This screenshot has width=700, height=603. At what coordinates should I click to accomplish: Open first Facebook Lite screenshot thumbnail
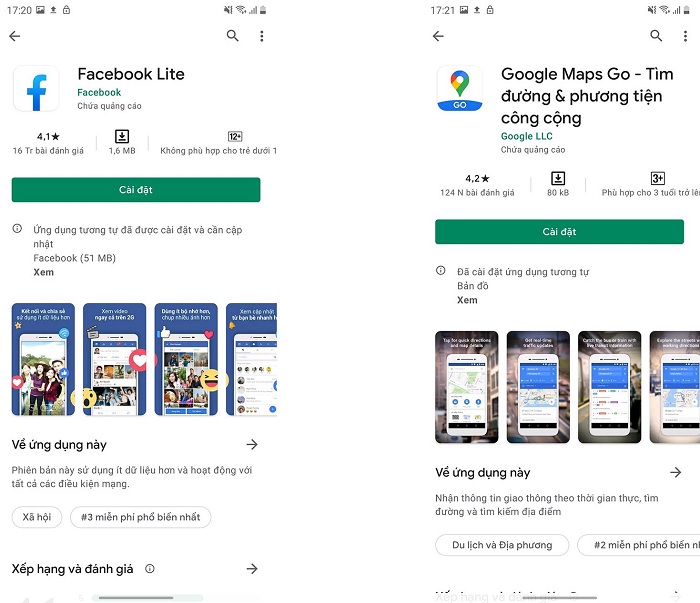pyautogui.click(x=43, y=359)
